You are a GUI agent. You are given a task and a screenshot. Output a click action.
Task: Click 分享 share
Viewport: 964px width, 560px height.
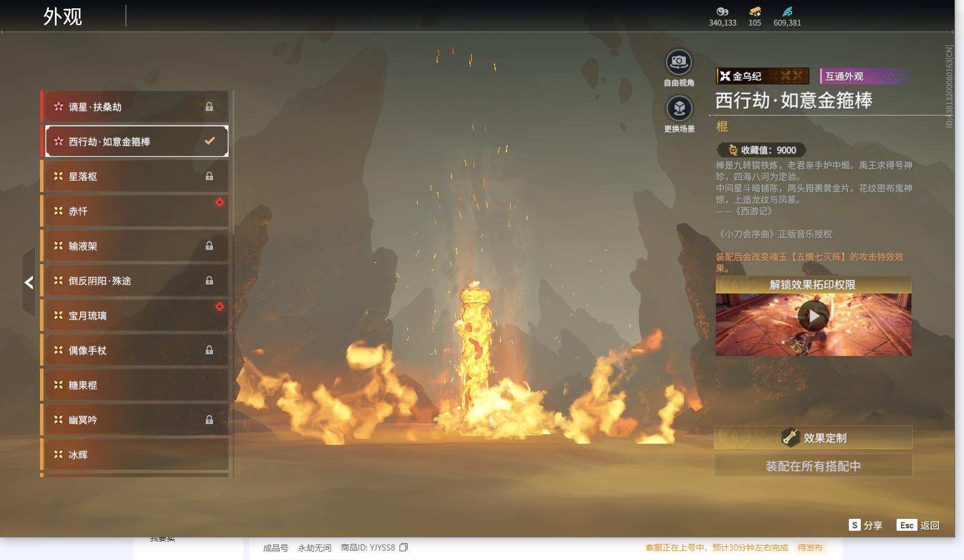click(x=873, y=525)
